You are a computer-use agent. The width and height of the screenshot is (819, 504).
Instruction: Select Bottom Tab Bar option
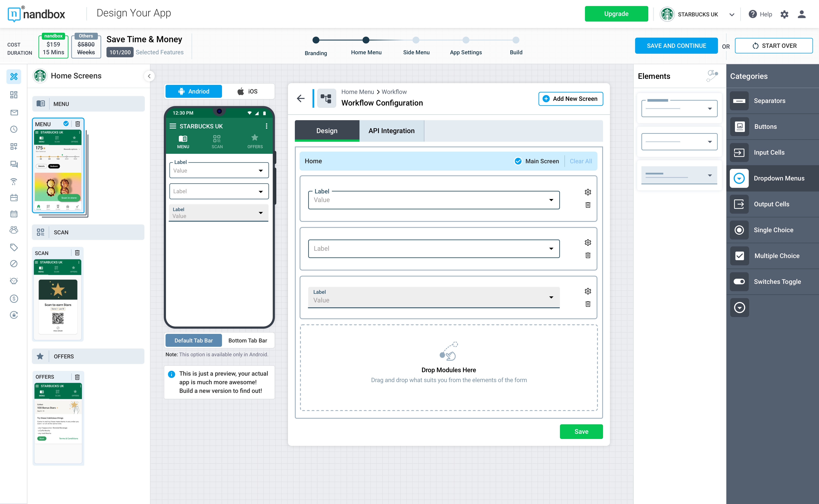tap(248, 340)
